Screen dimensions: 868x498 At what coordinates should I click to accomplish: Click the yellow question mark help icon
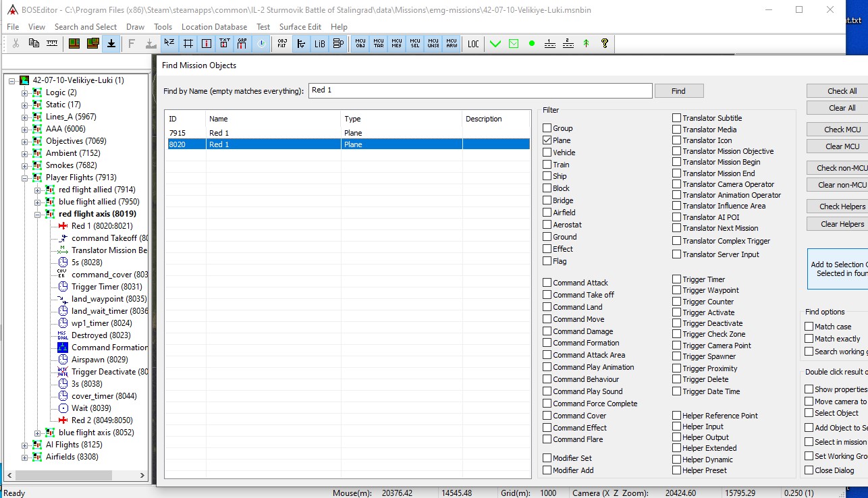[605, 43]
